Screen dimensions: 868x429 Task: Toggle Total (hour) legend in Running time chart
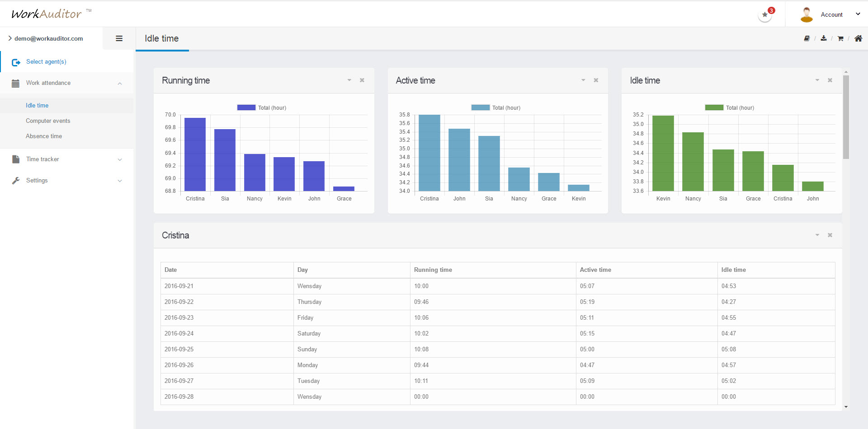(x=262, y=107)
